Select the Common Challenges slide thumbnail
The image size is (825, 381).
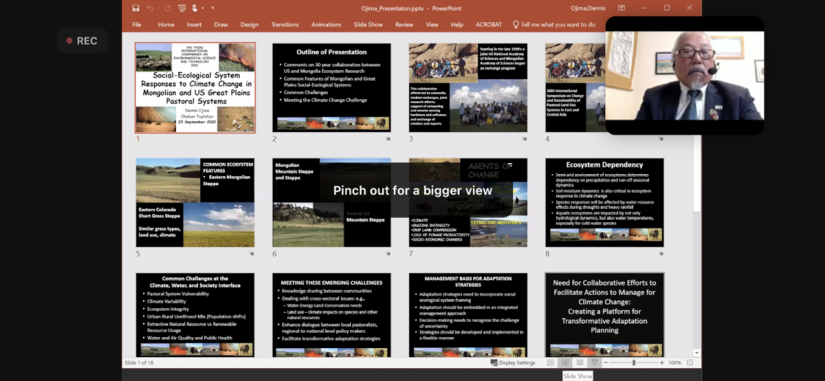coord(195,315)
